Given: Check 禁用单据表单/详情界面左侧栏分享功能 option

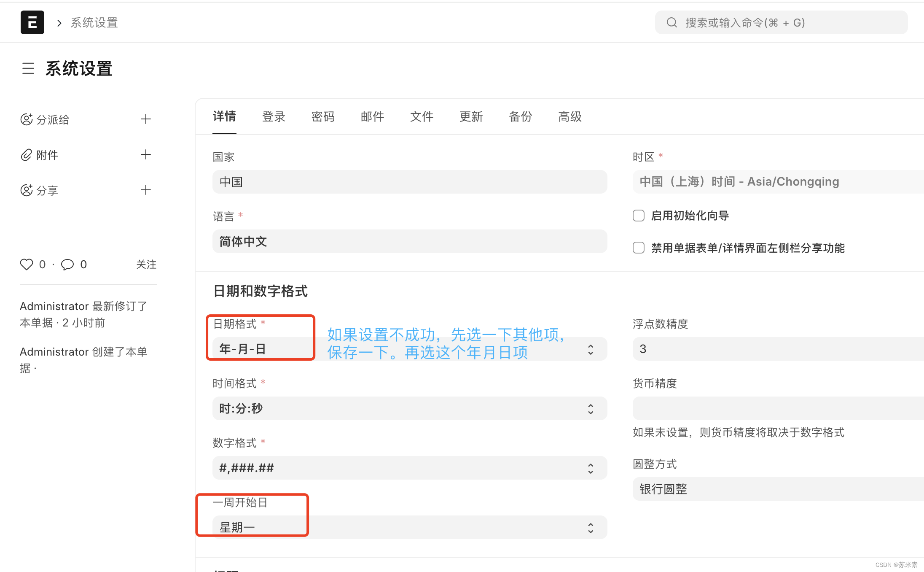Looking at the screenshot, I should click(639, 248).
